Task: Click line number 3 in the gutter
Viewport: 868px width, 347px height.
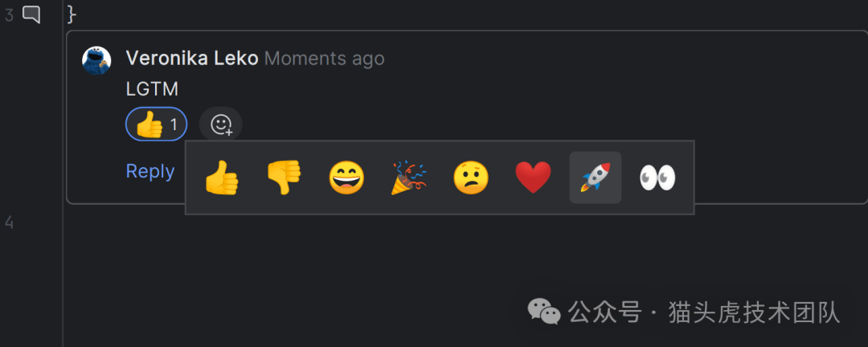Action: pos(9,15)
